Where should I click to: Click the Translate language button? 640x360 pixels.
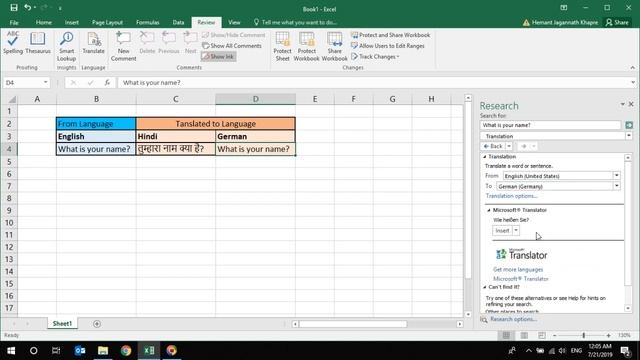pyautogui.click(x=93, y=42)
